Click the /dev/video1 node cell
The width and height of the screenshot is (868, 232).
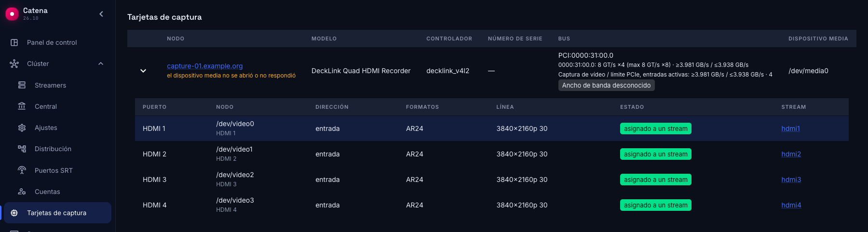coord(234,149)
